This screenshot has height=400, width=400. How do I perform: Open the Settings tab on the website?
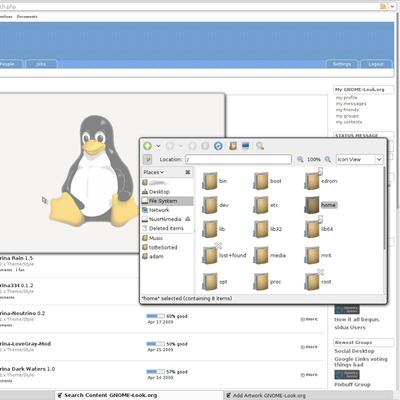point(342,64)
